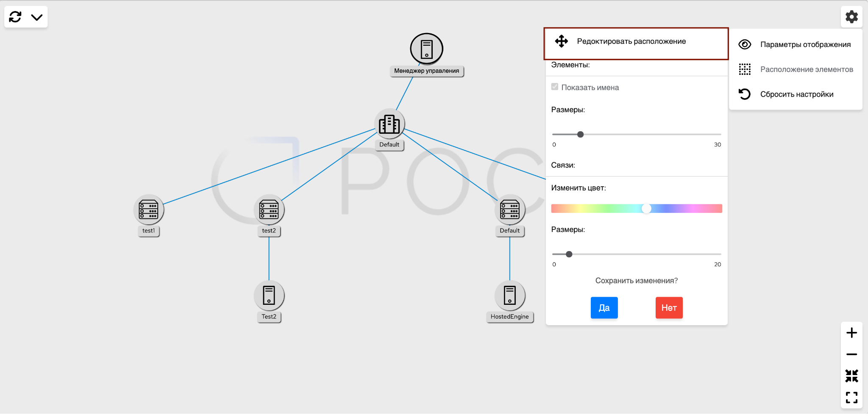Toggle the Показать имена checkbox

coord(555,87)
